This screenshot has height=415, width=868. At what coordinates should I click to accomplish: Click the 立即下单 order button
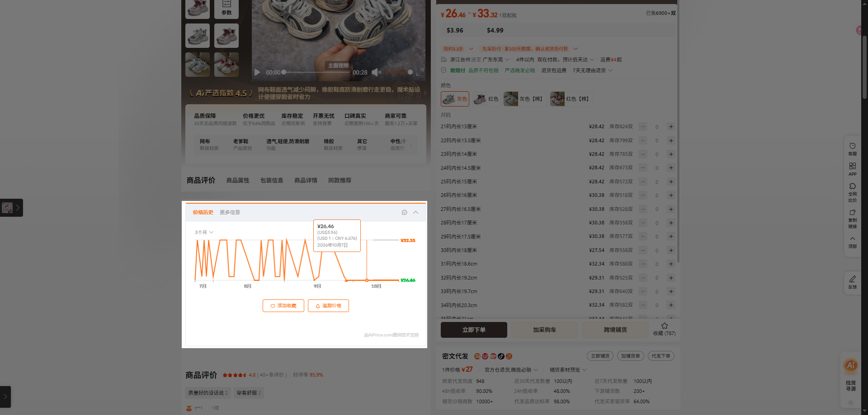[x=474, y=330]
